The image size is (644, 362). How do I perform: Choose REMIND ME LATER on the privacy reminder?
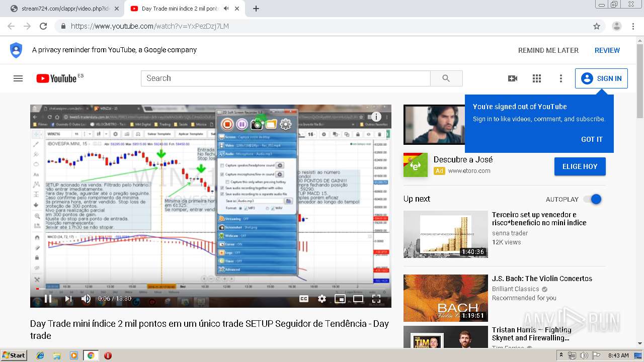[x=548, y=50]
